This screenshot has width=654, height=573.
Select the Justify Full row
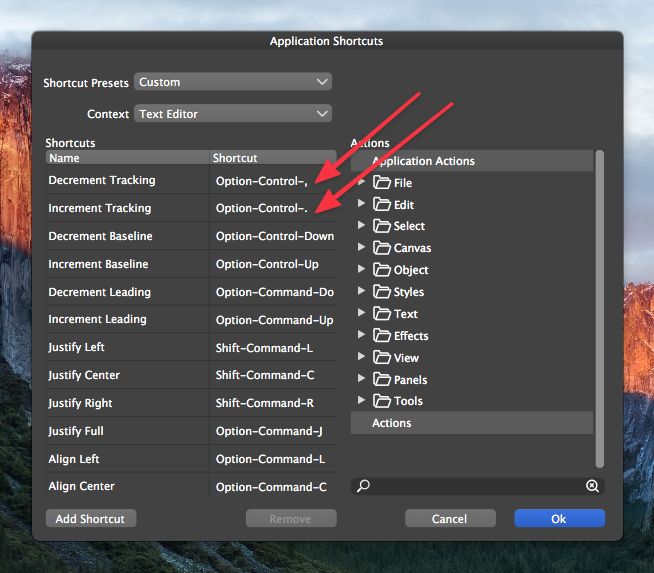191,431
